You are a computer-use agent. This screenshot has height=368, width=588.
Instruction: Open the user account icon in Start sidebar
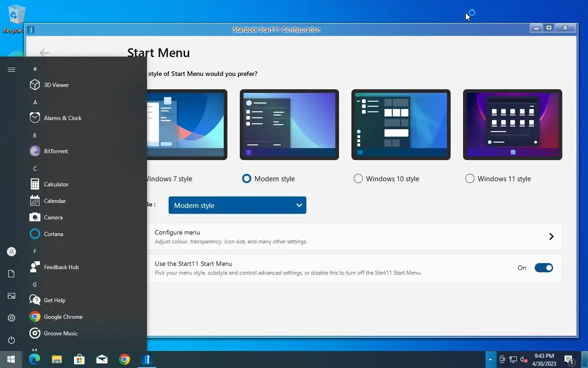[11, 252]
